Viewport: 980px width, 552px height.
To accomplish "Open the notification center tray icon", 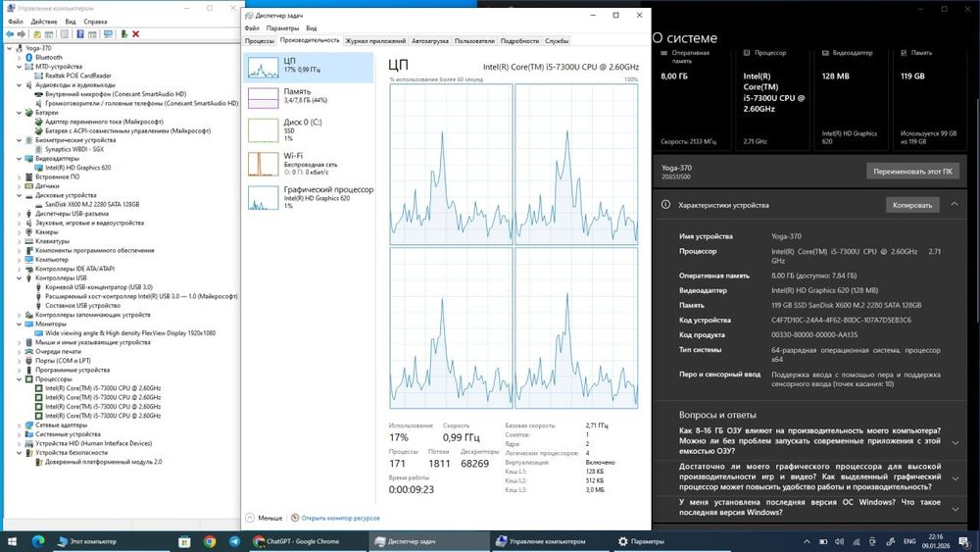I will click(x=966, y=541).
